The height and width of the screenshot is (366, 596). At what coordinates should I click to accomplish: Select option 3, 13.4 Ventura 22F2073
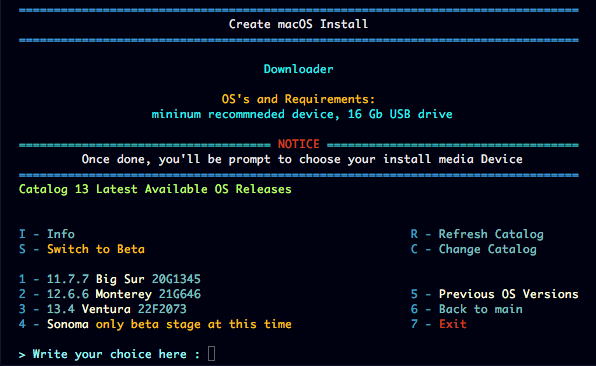pyautogui.click(x=103, y=309)
